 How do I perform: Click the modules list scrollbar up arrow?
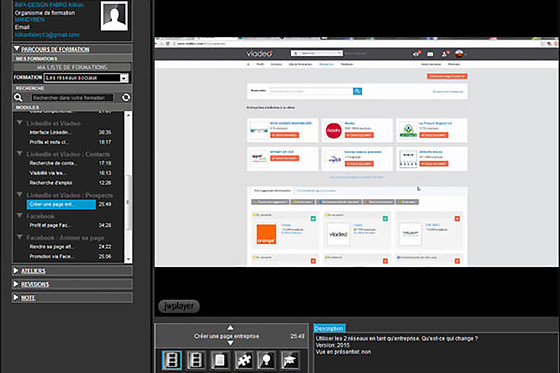click(128, 115)
